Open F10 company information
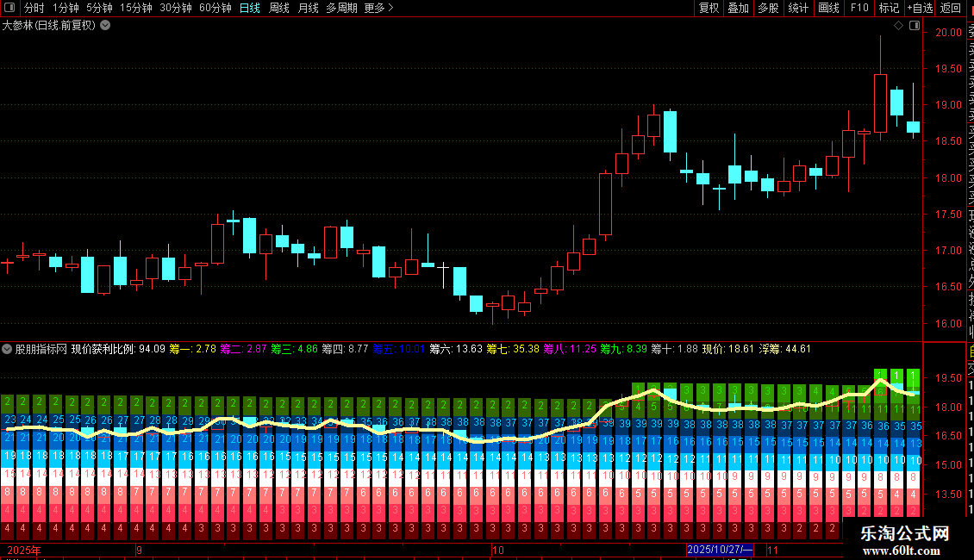Viewport: 974px width, 560px height. tap(859, 8)
